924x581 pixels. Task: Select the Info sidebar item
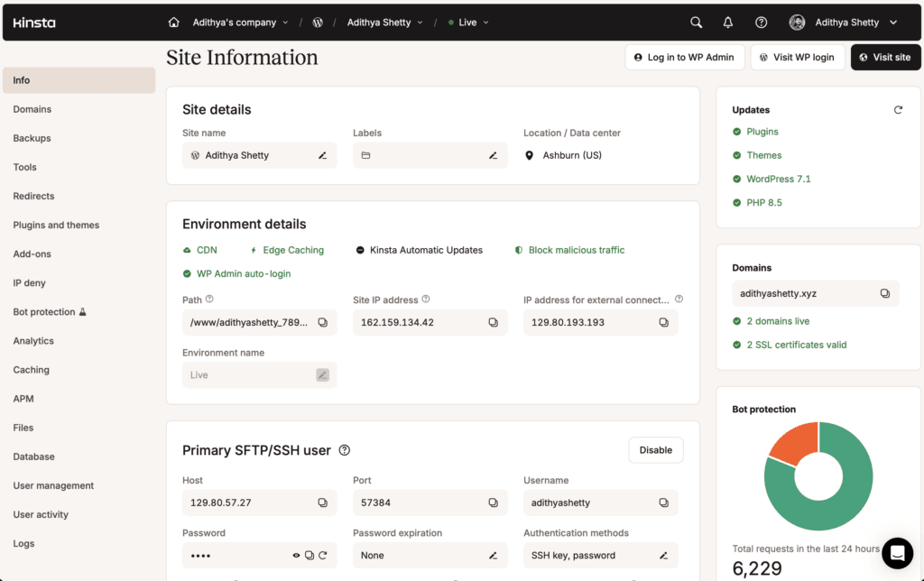pyautogui.click(x=79, y=80)
